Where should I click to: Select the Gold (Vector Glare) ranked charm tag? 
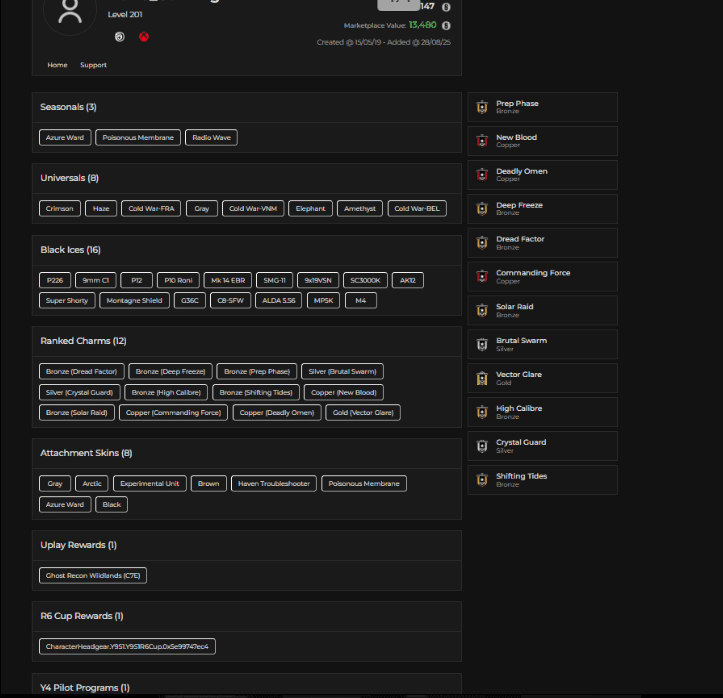pyautogui.click(x=362, y=412)
